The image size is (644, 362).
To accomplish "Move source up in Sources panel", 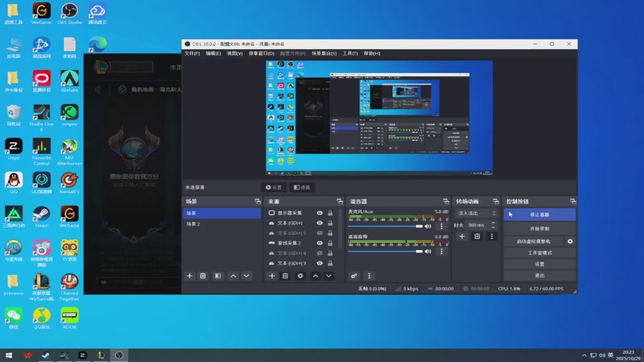I will pyautogui.click(x=316, y=276).
